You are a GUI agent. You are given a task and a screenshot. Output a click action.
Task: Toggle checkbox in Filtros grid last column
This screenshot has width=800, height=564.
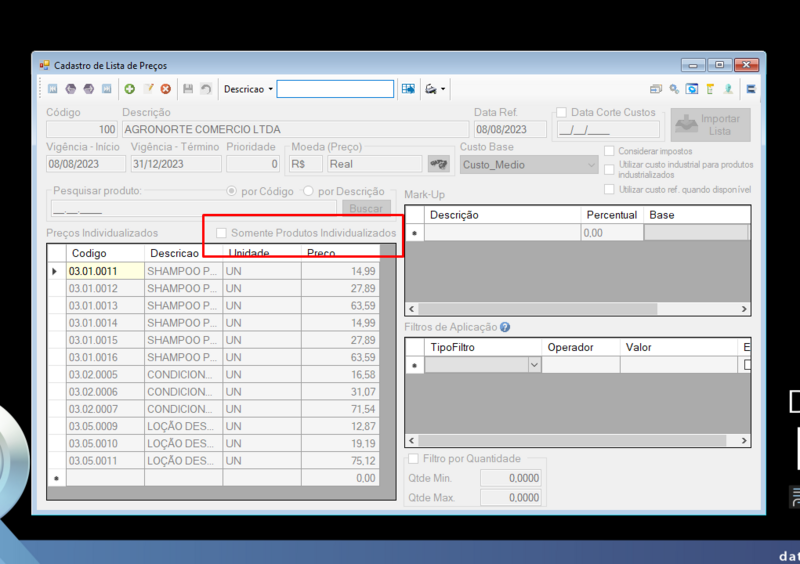point(747,365)
